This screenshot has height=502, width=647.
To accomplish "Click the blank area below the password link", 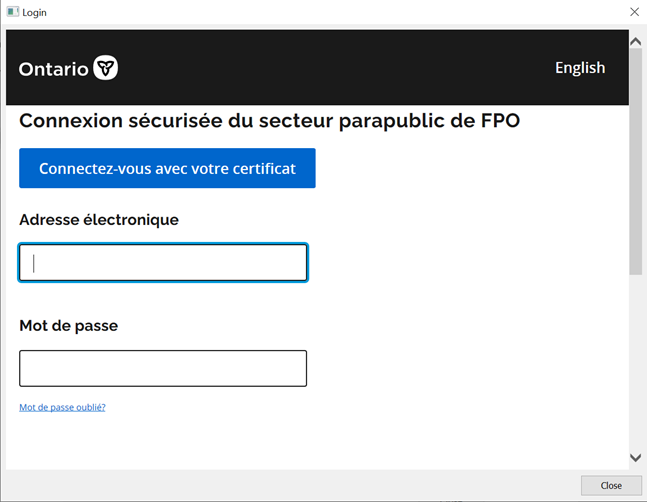I will pyautogui.click(x=300, y=440).
